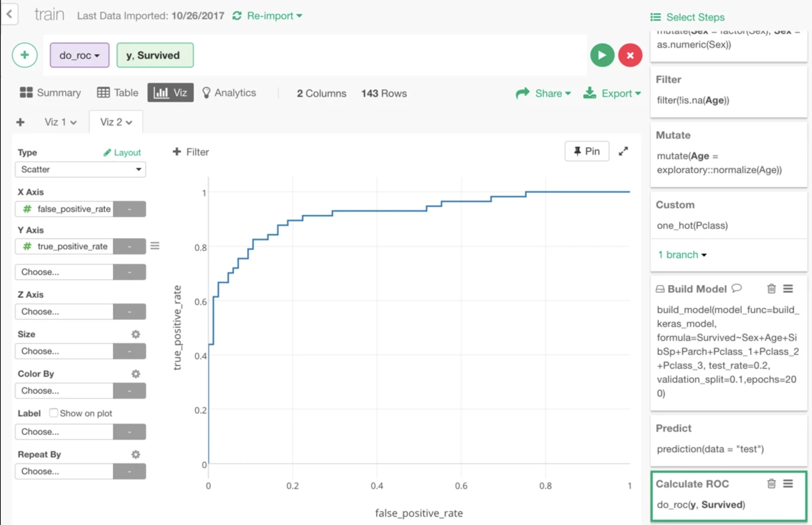
Task: Select the Viz 1 tab
Action: tap(61, 122)
